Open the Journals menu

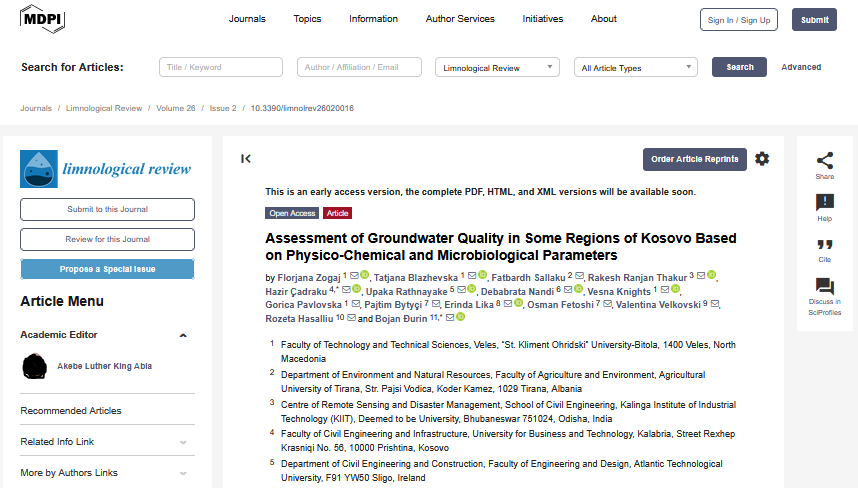(247, 19)
